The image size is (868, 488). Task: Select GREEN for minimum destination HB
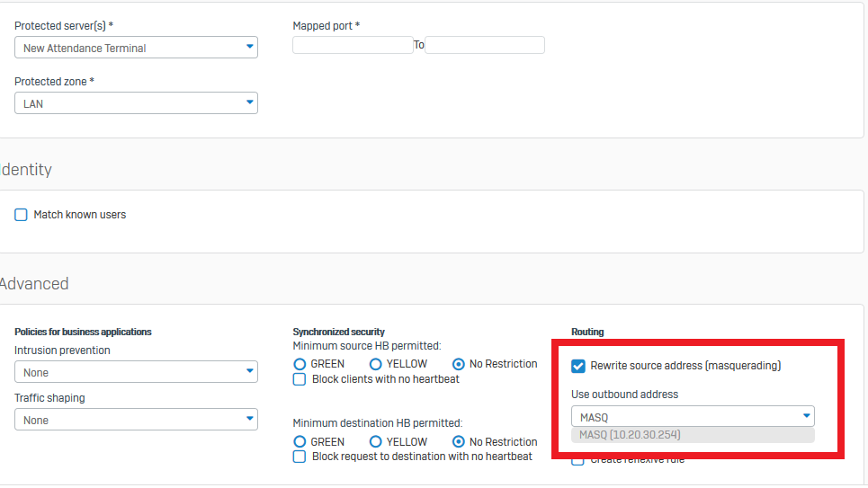coord(300,442)
